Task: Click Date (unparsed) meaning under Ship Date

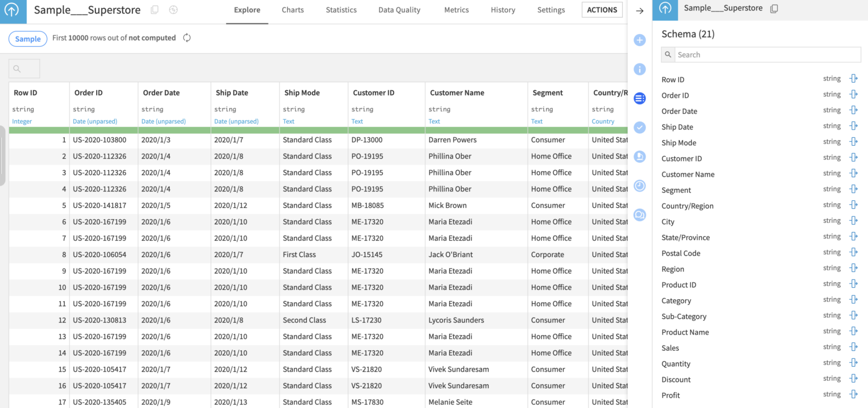Action: [x=236, y=122]
